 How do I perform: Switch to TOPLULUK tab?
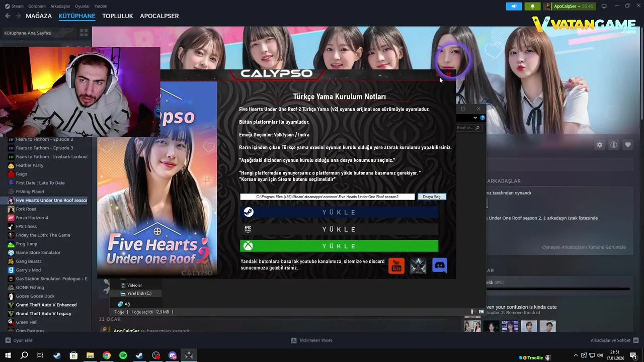pos(118,16)
